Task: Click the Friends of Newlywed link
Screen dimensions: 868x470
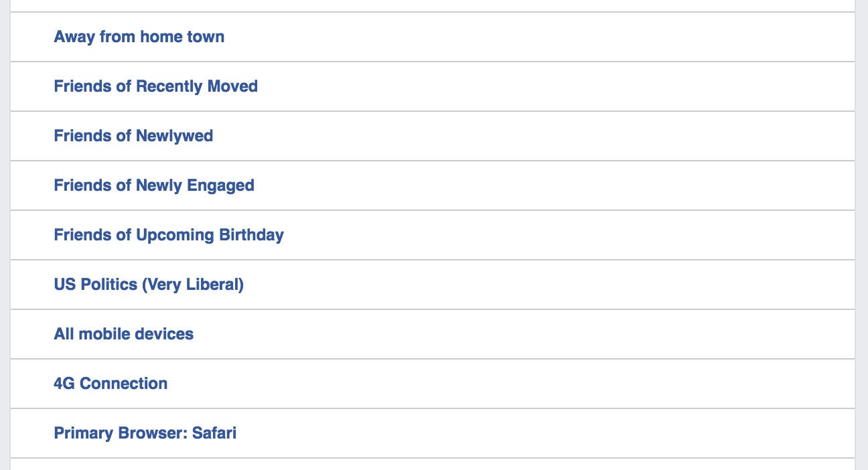Action: tap(133, 136)
